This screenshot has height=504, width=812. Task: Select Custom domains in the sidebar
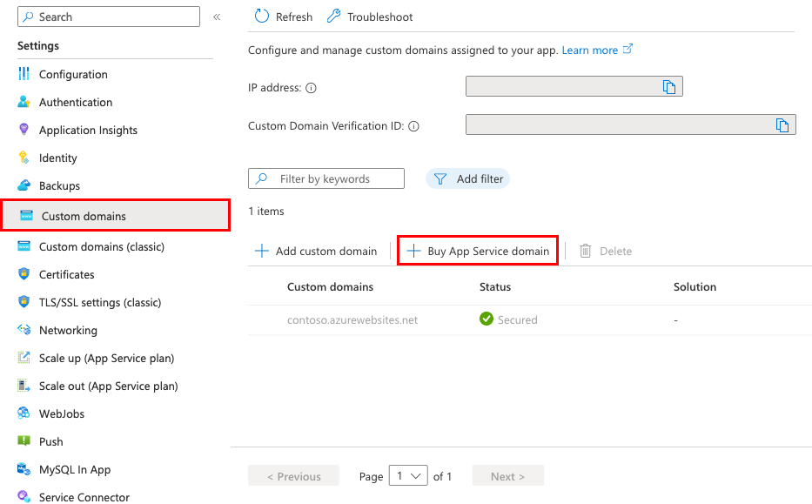[x=83, y=218]
